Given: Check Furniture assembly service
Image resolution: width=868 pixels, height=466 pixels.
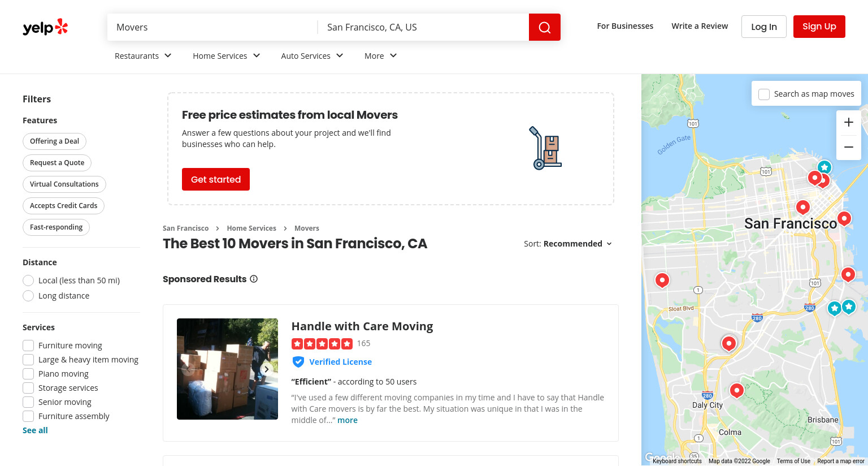Looking at the screenshot, I should coord(28,416).
